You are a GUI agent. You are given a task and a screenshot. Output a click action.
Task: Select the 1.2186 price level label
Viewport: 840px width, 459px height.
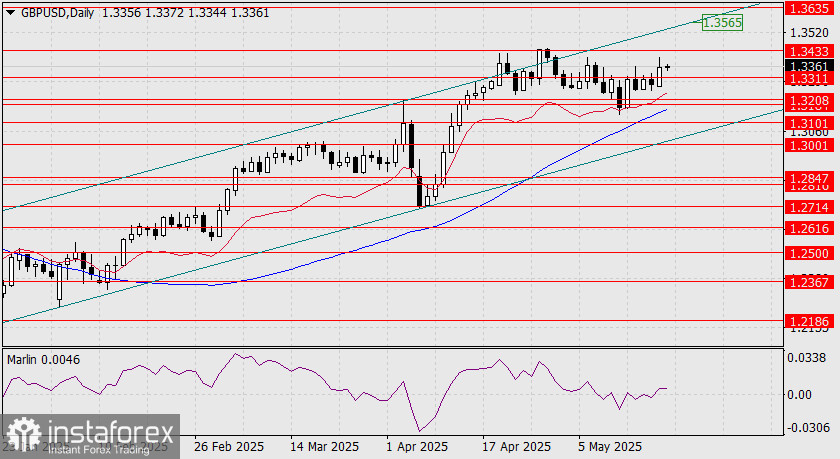[x=809, y=321]
